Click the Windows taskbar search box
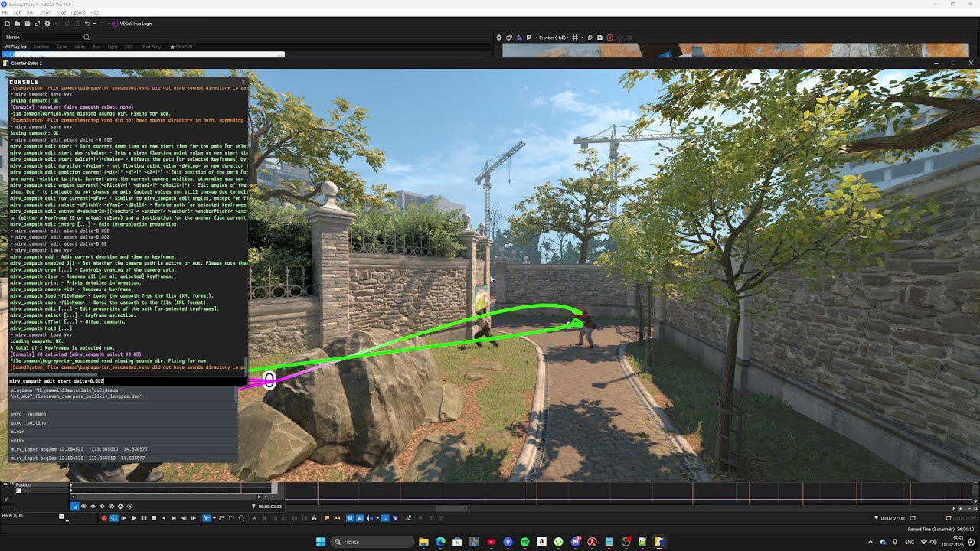 (371, 542)
